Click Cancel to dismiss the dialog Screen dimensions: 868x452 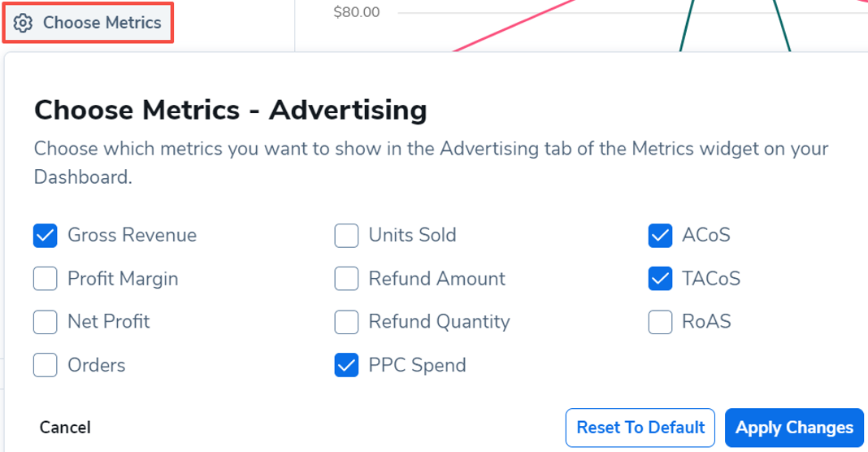(65, 427)
